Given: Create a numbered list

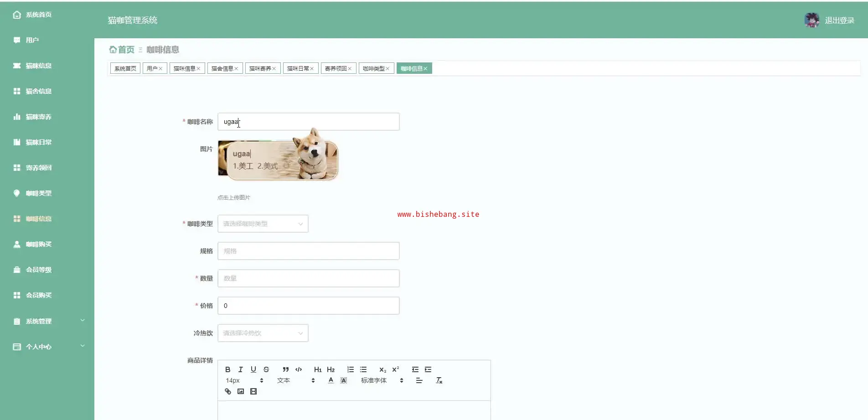Looking at the screenshot, I should pyautogui.click(x=351, y=369).
